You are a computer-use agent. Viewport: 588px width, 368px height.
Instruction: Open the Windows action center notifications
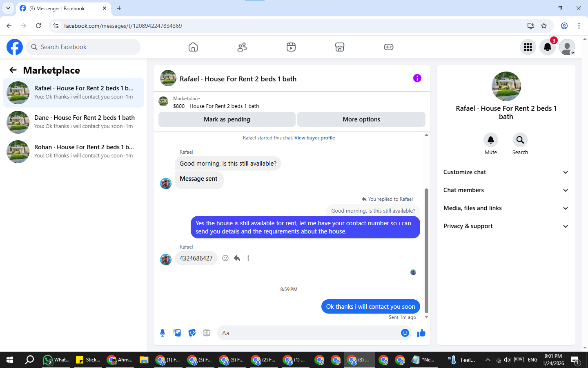[x=575, y=360]
